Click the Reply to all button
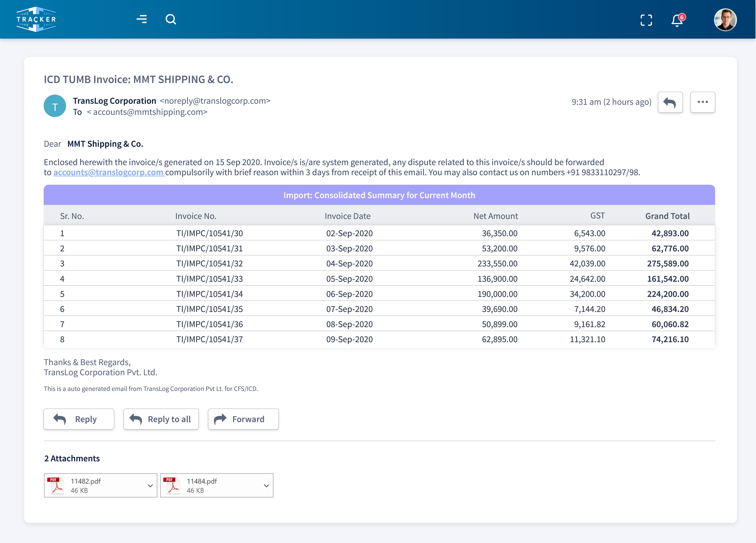This screenshot has width=756, height=543. (161, 419)
